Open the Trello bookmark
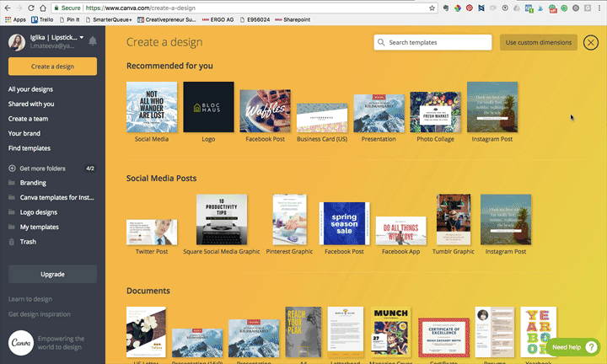Viewport: 607px width, 364px height. tap(42, 19)
